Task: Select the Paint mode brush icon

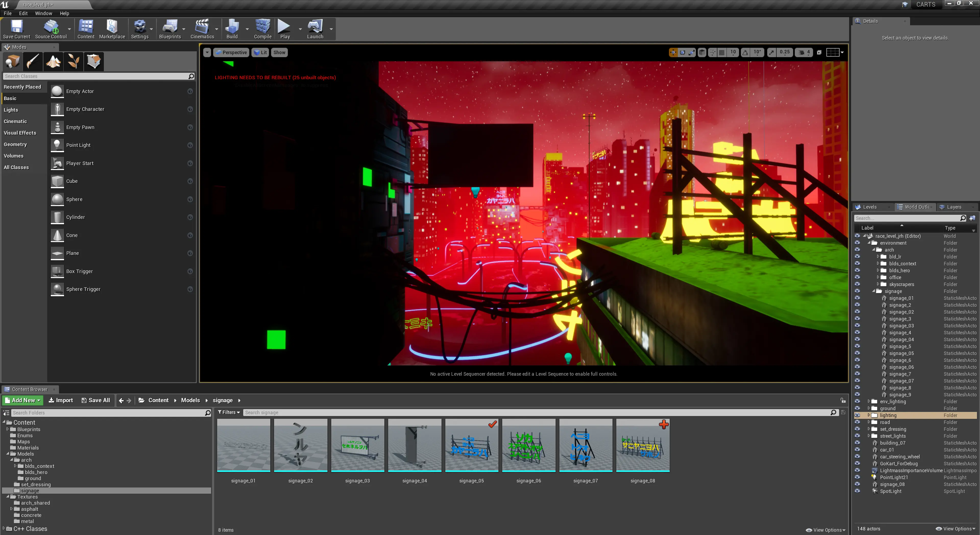Action: coord(33,61)
